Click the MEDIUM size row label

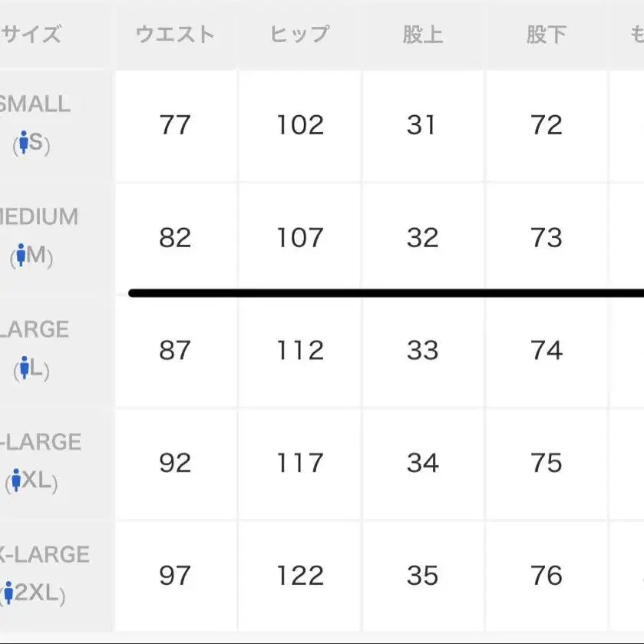(x=38, y=217)
